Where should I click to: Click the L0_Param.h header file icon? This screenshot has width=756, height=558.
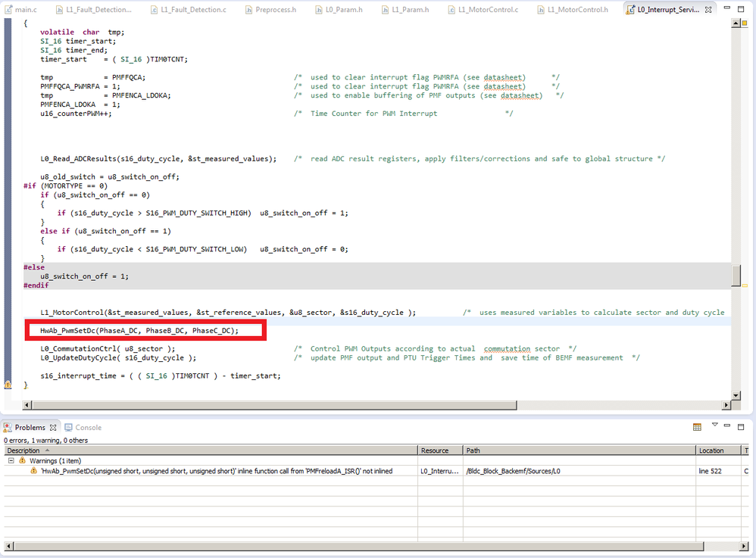pos(319,10)
